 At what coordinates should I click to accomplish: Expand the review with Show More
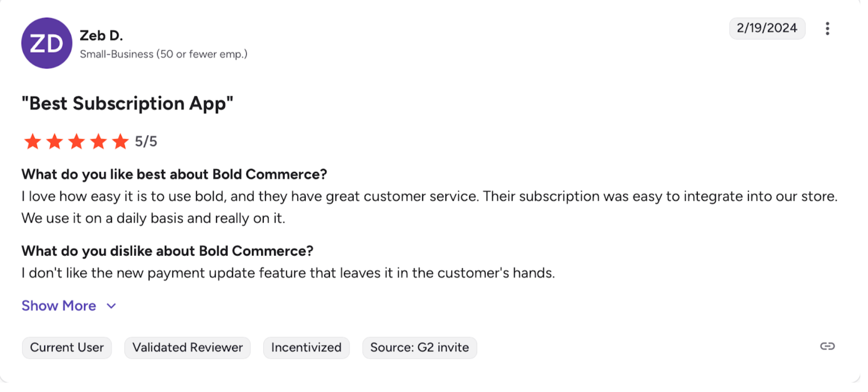point(59,306)
